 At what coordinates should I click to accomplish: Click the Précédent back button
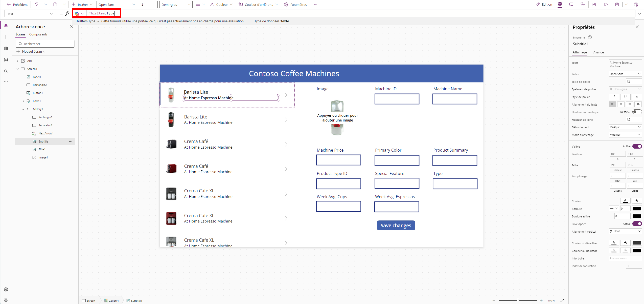click(x=17, y=5)
